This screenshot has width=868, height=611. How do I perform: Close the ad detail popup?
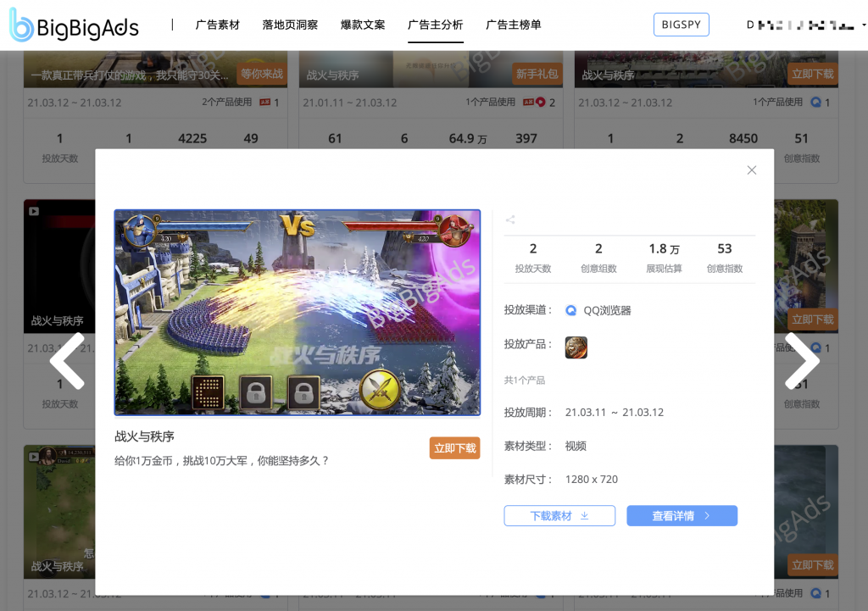pyautogui.click(x=751, y=169)
